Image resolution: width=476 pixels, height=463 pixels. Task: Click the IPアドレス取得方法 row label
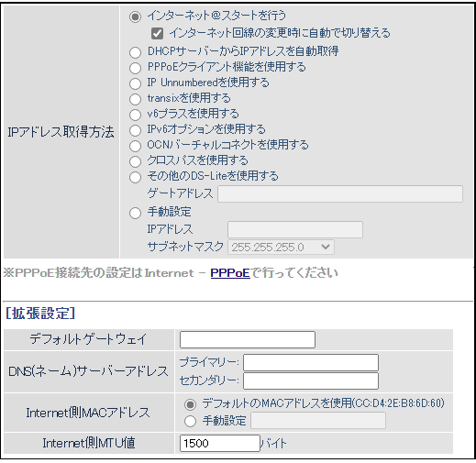(x=61, y=132)
